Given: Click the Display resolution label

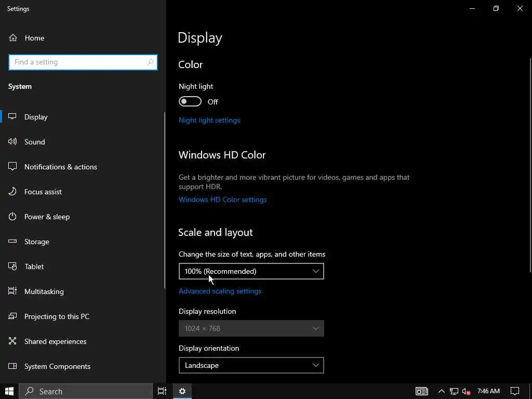Looking at the screenshot, I should coord(207,312).
